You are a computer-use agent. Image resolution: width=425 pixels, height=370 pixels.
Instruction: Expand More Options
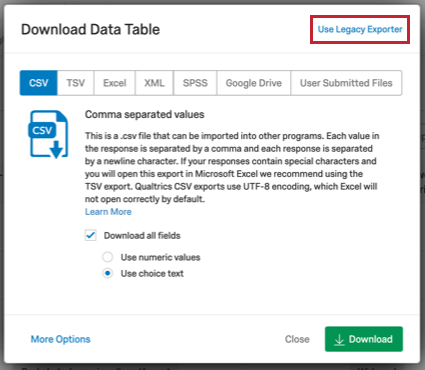pyautogui.click(x=61, y=339)
